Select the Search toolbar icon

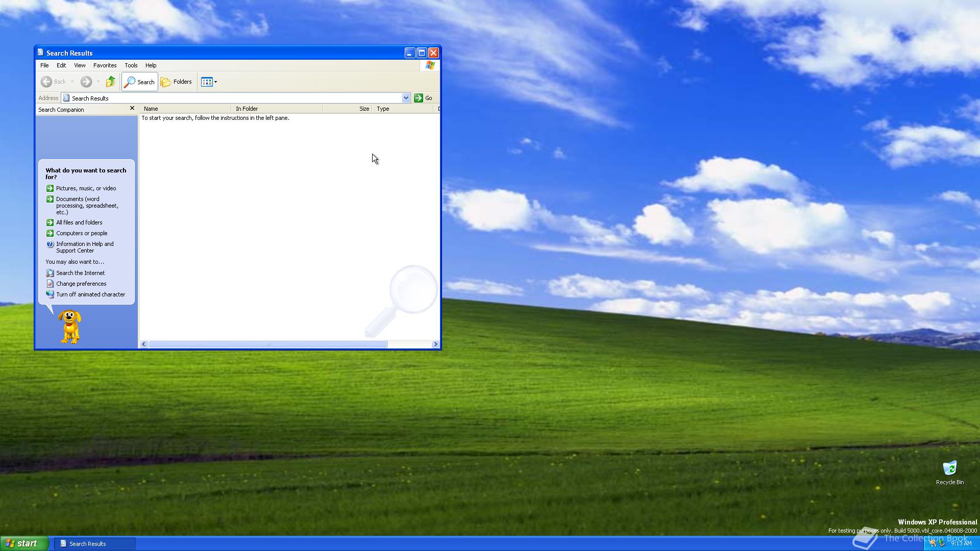point(139,82)
